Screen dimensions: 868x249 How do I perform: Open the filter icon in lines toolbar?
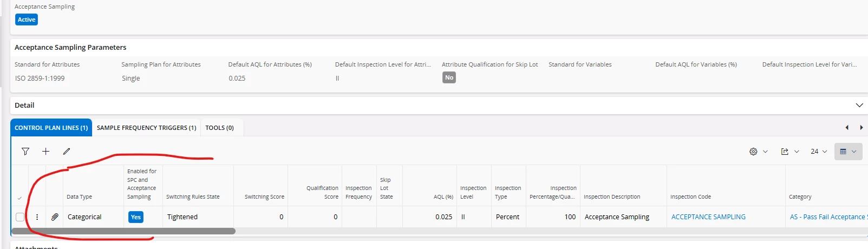pos(25,152)
